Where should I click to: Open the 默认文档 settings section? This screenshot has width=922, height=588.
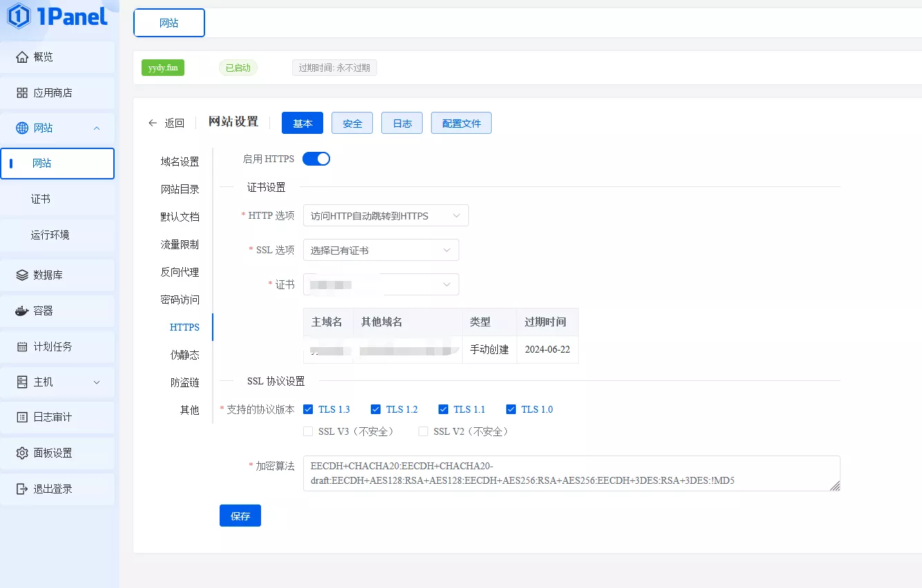180,217
